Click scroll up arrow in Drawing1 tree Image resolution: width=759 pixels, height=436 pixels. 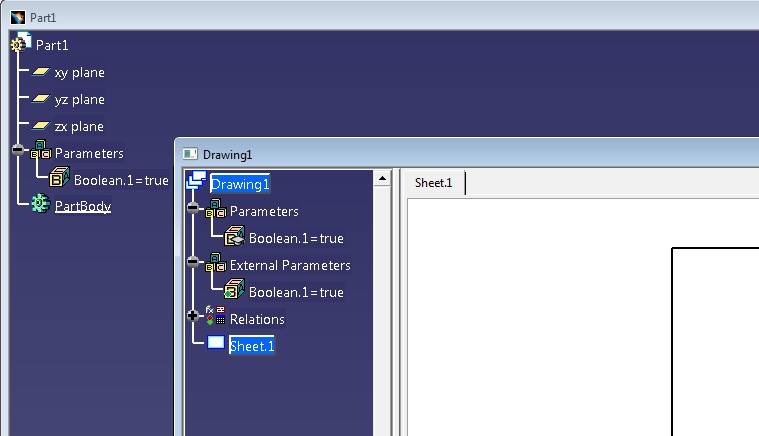[x=382, y=179]
